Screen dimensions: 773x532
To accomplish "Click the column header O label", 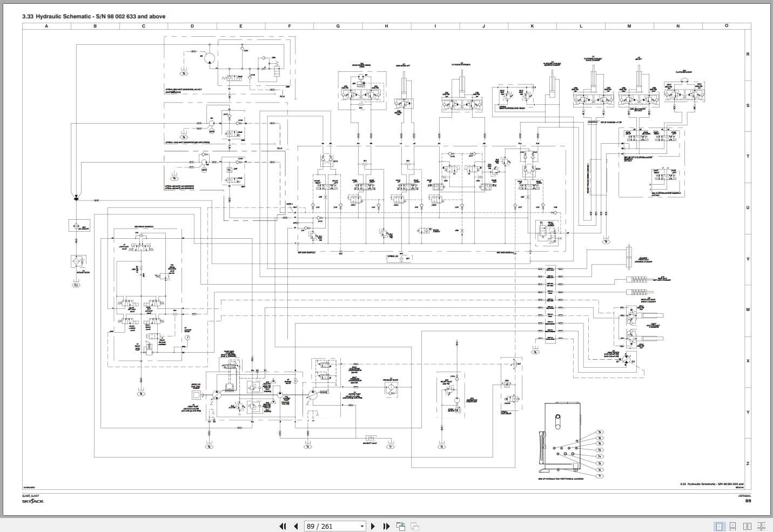I will tap(727, 26).
